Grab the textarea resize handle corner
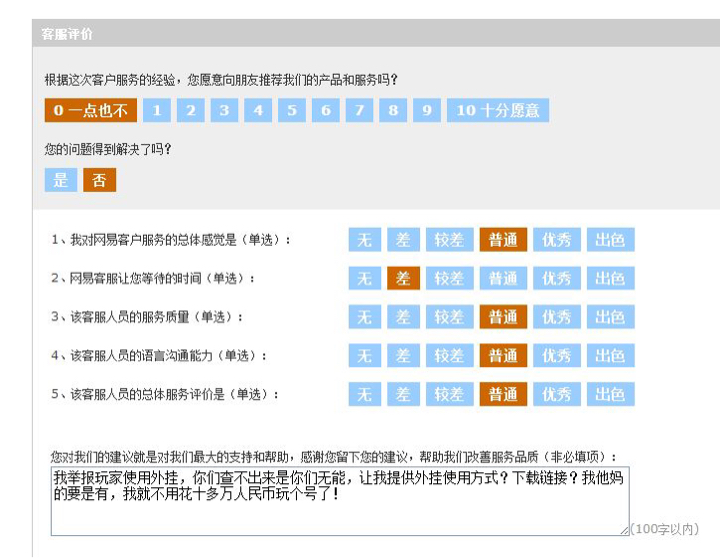This screenshot has height=558, width=720. [x=624, y=530]
